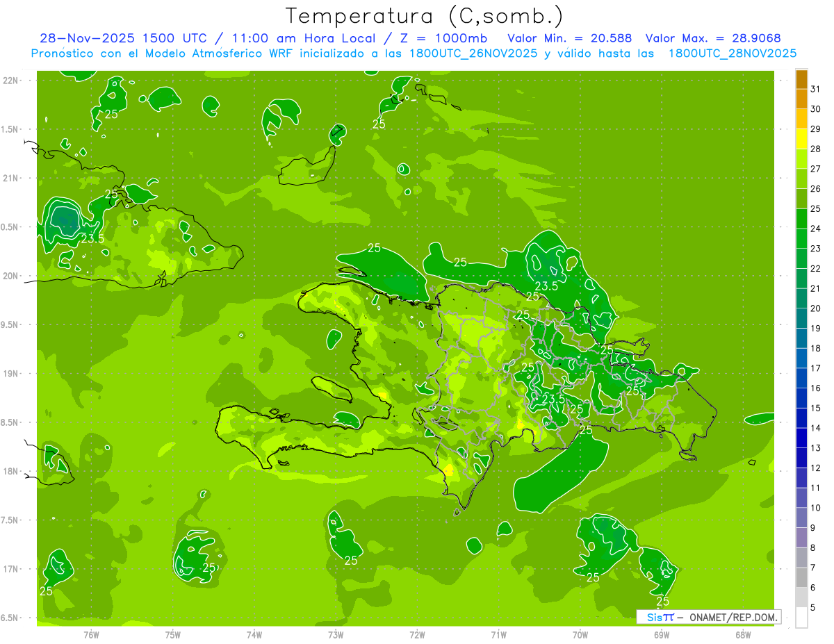Select the orange swatch between legend 30 and 31
Viewport: 834px width, 644px height.
coord(801,99)
